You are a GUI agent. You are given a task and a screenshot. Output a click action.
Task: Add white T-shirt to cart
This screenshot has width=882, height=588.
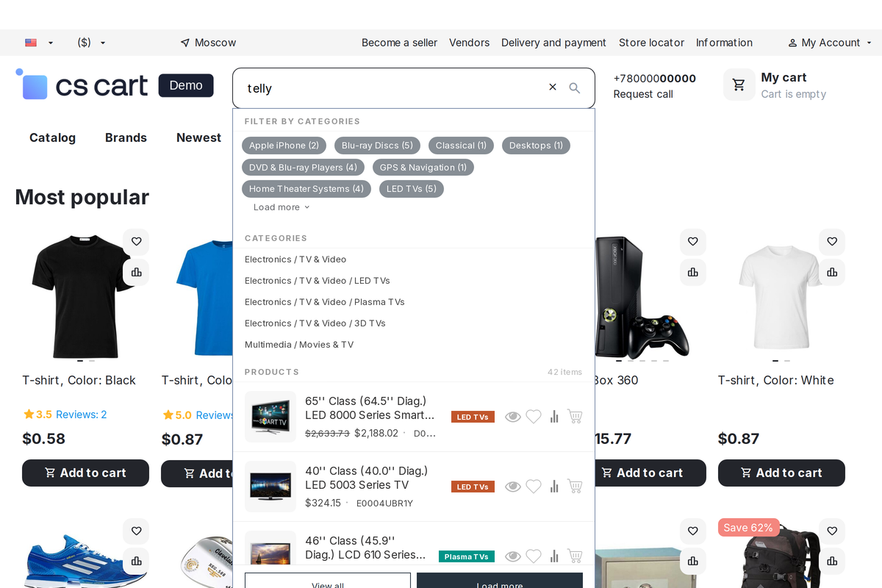(781, 473)
